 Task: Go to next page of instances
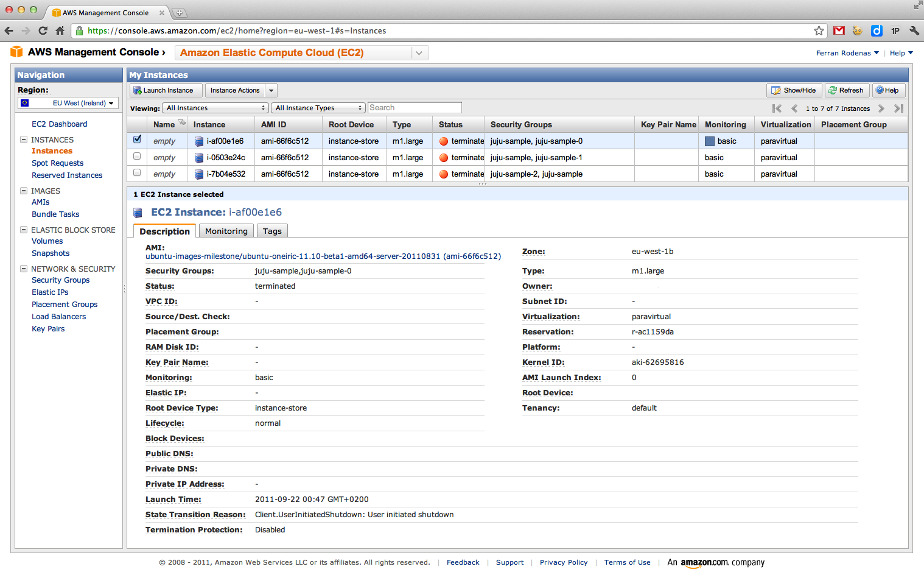(881, 108)
